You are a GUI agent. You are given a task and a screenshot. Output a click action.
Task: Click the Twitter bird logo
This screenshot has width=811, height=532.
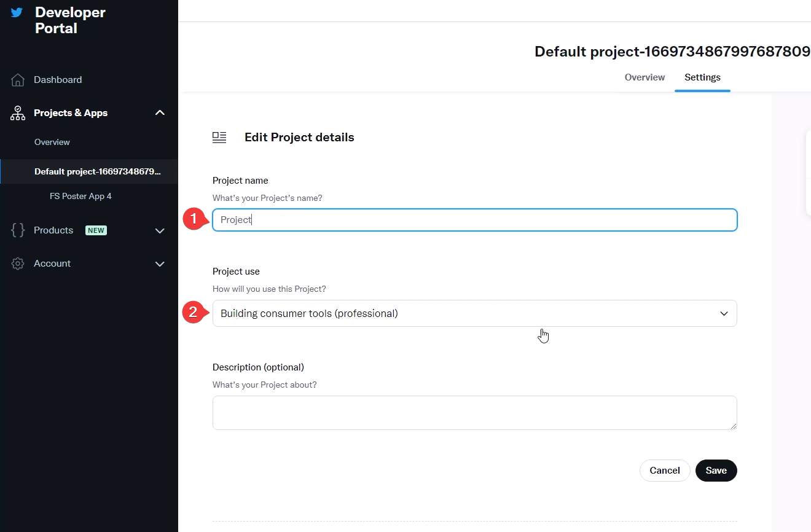pyautogui.click(x=17, y=13)
